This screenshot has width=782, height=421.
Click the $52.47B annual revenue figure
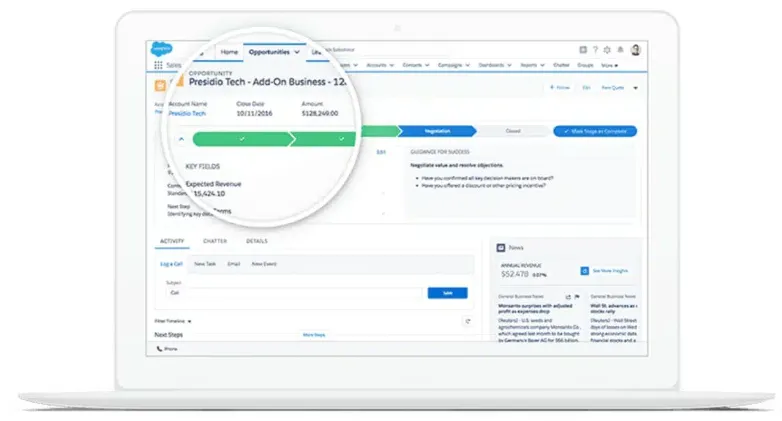(x=515, y=274)
